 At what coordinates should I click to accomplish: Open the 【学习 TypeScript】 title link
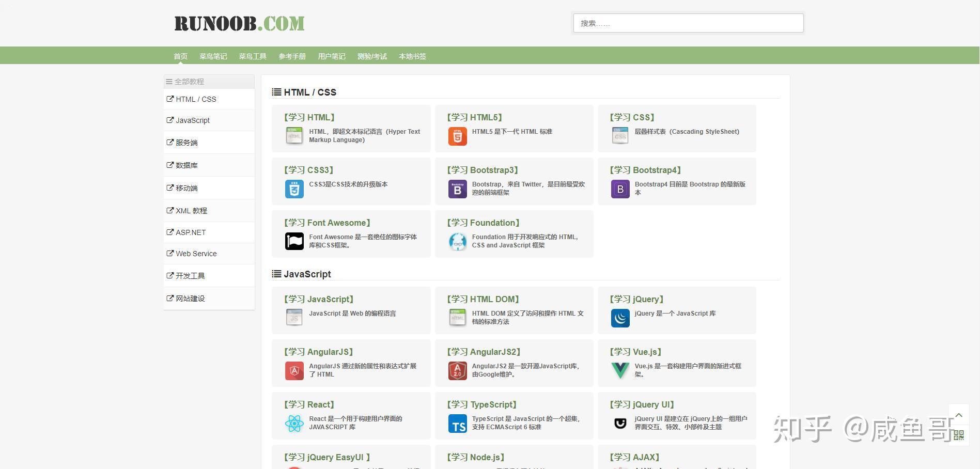482,404
